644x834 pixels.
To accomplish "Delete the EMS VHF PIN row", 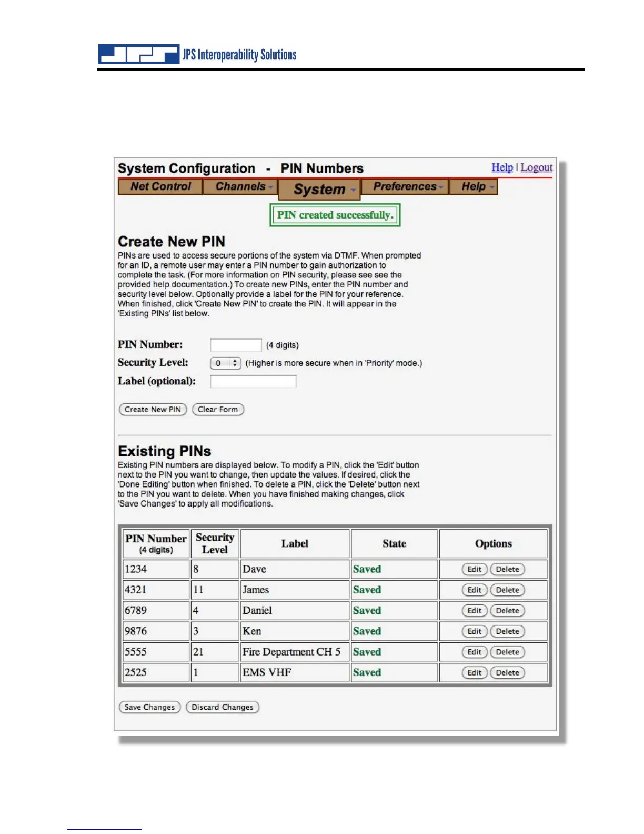I will (507, 672).
